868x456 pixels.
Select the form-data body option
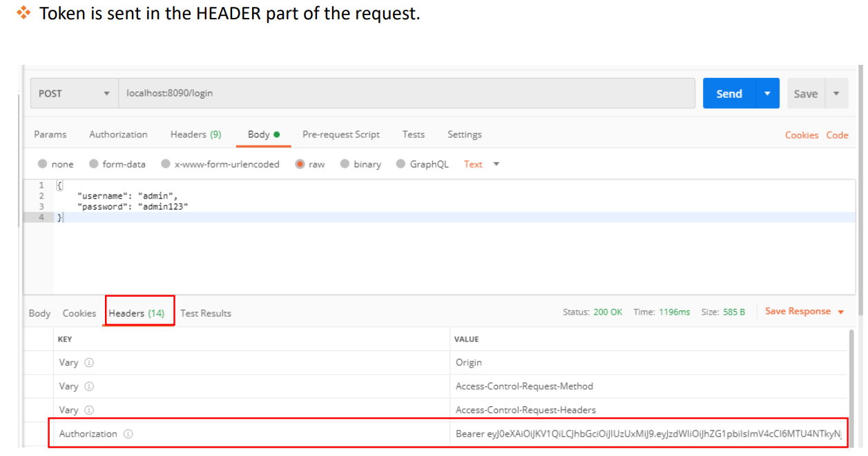(x=95, y=164)
